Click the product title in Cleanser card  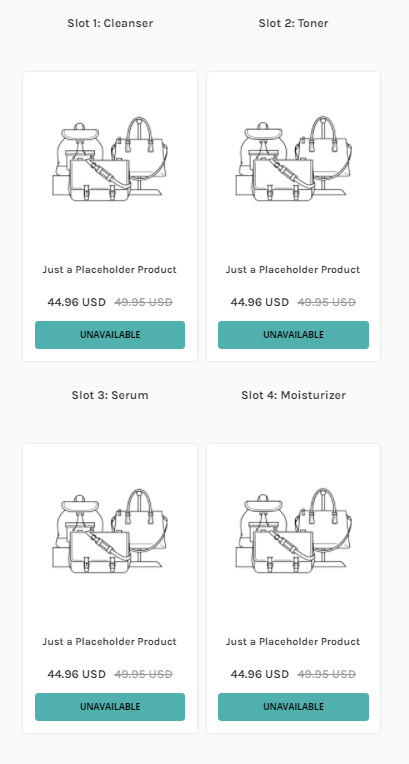[110, 269]
